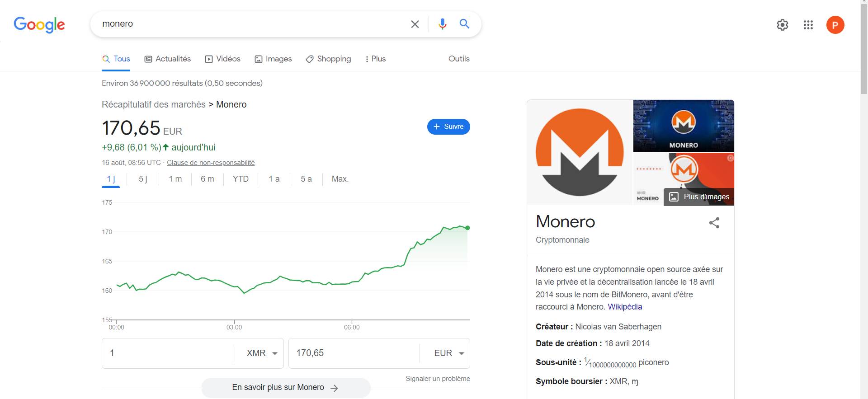Click the blue magnifier search icon

[464, 24]
